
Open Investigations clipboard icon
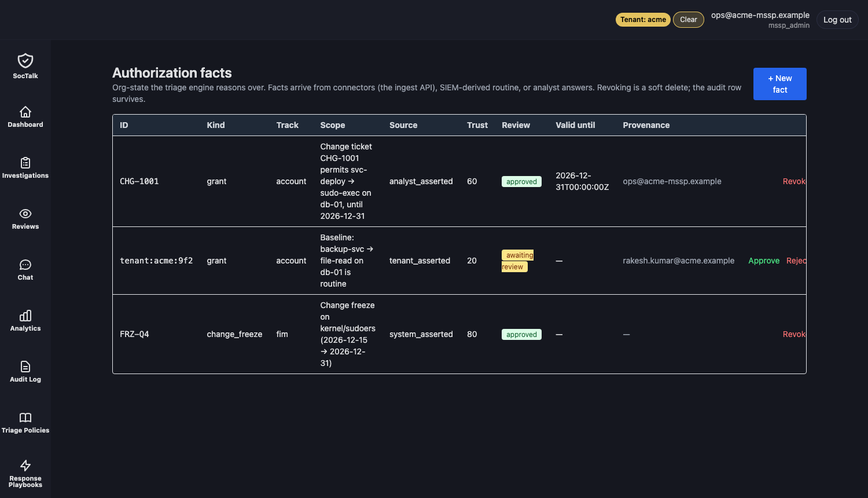coord(25,163)
